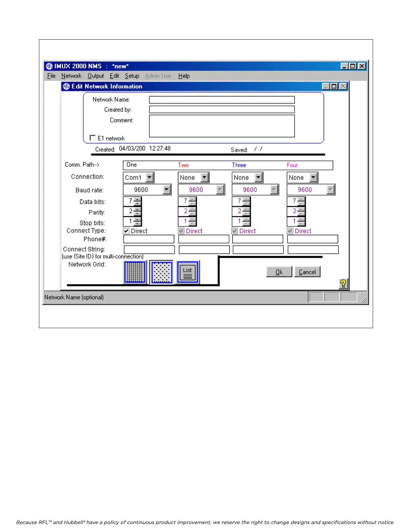This screenshot has width=411, height=532.
Task: Click the Comment text area
Action: [222, 126]
